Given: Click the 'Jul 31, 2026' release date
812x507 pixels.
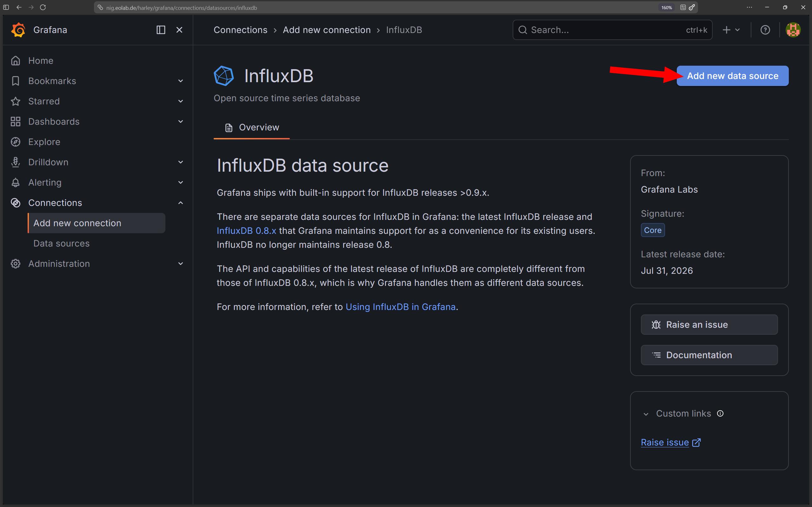Looking at the screenshot, I should click(667, 271).
